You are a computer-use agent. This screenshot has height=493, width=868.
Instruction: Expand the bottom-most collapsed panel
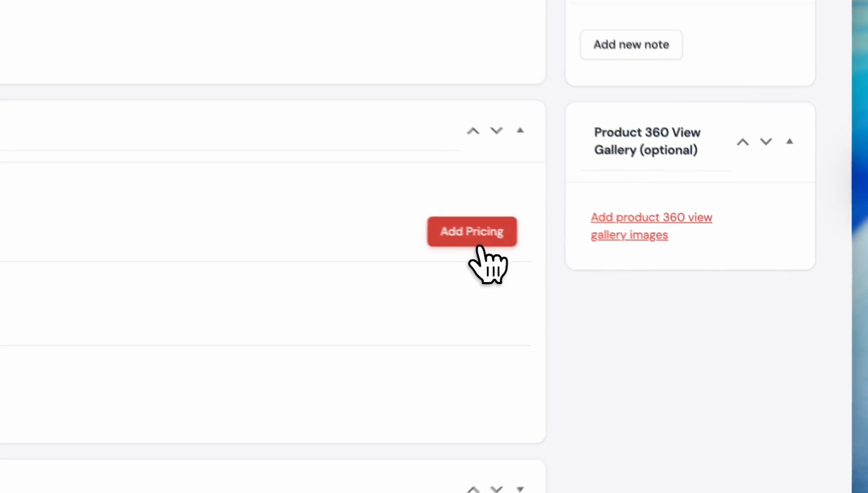520,489
